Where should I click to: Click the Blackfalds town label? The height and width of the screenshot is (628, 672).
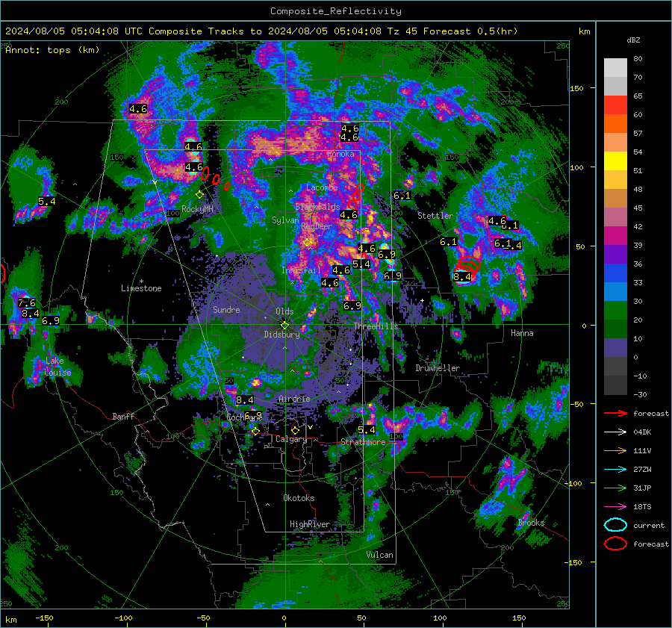tap(317, 207)
